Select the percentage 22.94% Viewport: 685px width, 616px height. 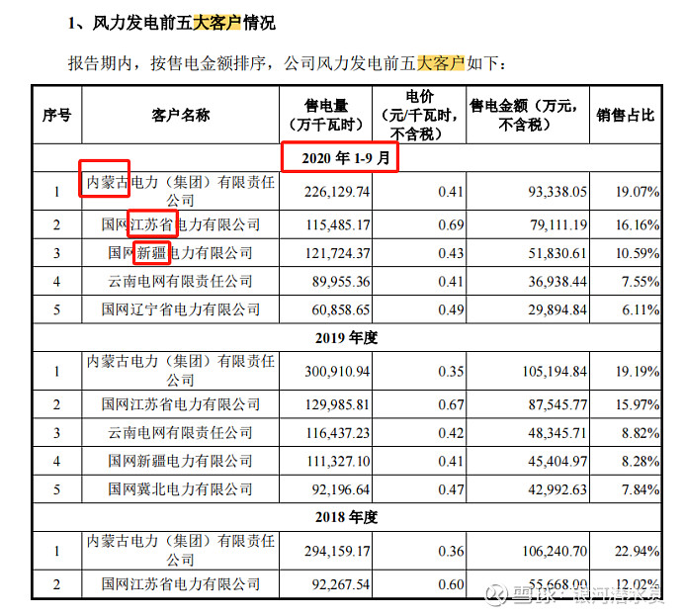[x=638, y=552]
